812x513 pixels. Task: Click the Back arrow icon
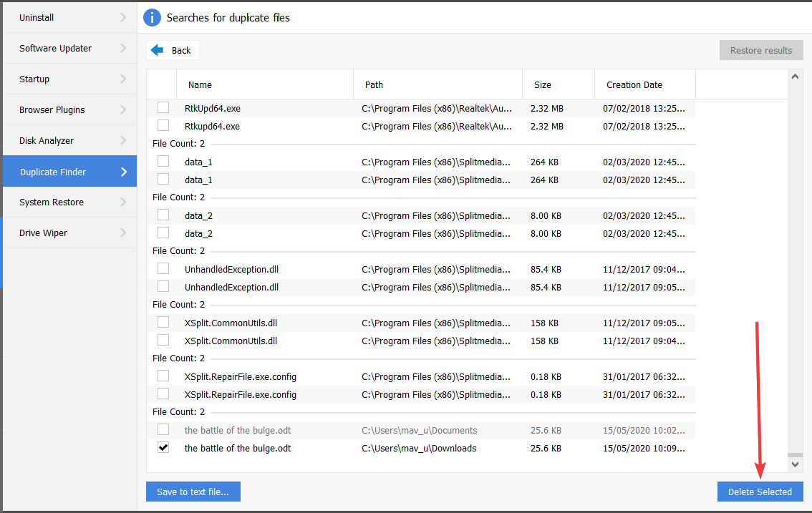tap(157, 50)
